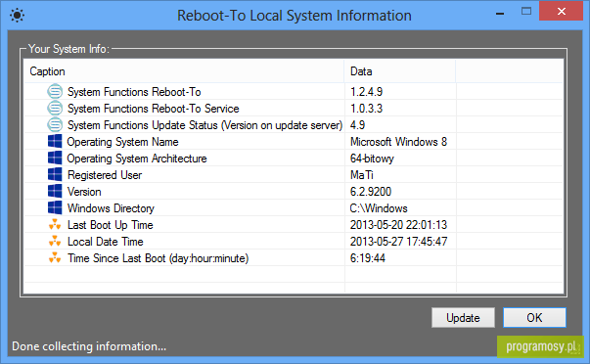Click the 'Done collecting information...' status text

[x=89, y=346]
